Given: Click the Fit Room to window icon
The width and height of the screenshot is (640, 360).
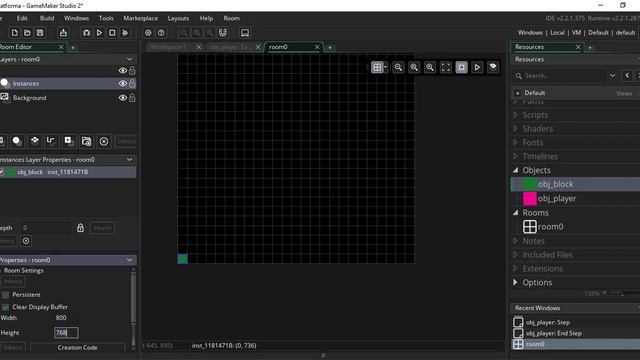Looking at the screenshot, I should 446,67.
